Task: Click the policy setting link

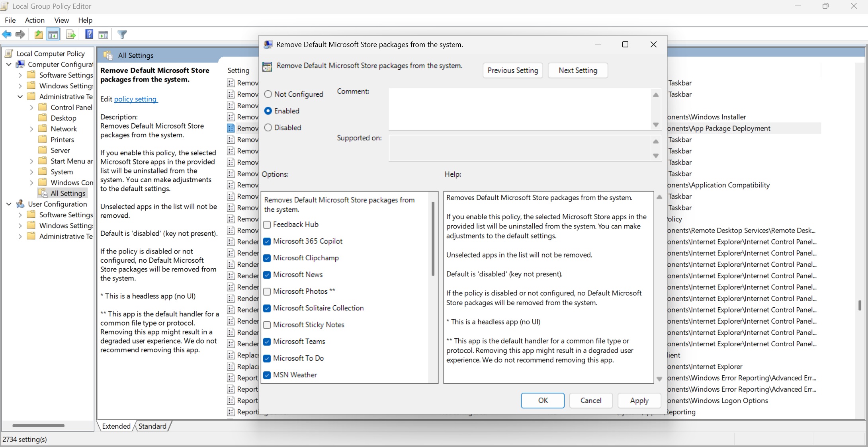Action: [x=135, y=99]
